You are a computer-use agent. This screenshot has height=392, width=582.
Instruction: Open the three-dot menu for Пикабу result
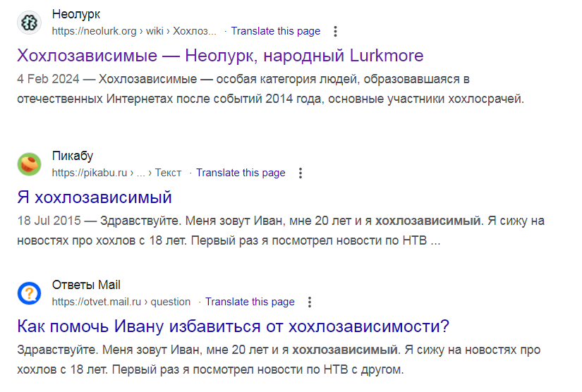pyautogui.click(x=301, y=173)
